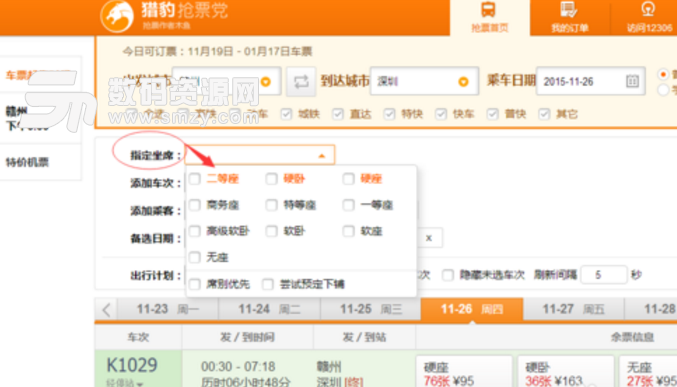This screenshot has width=677, height=387.
Task: Check the 硬卧 seat option
Action: pos(272,179)
